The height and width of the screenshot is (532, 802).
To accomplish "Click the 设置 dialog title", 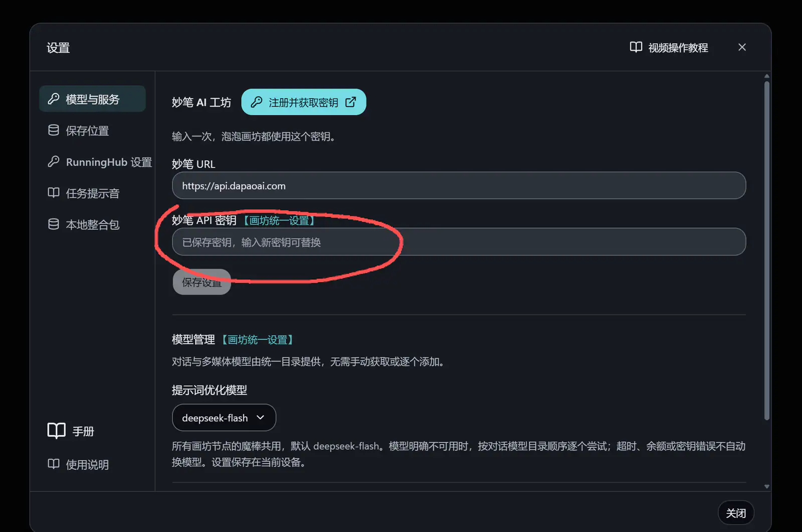I will [58, 48].
